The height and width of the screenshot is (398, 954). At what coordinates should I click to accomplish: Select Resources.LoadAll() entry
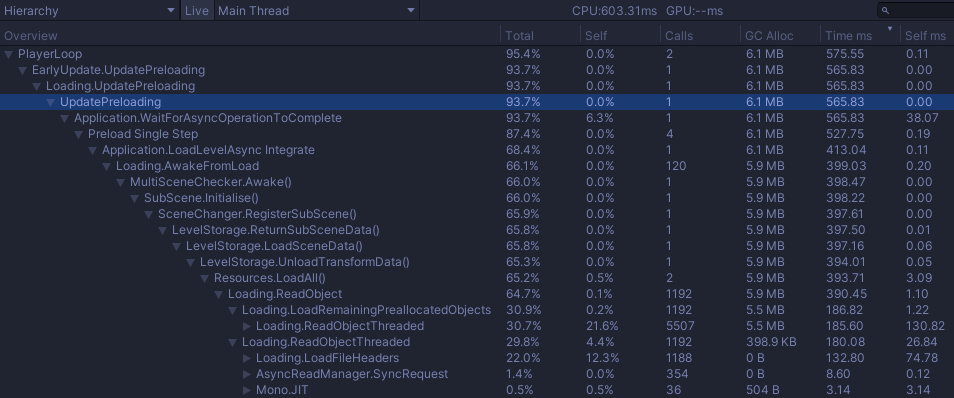click(270, 278)
